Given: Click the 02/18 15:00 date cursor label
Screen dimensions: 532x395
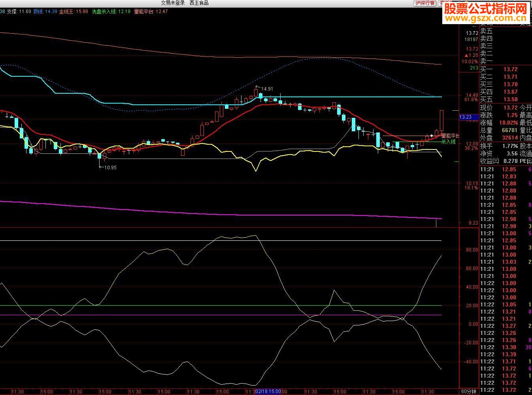Looking at the screenshot, I should pos(268,391).
